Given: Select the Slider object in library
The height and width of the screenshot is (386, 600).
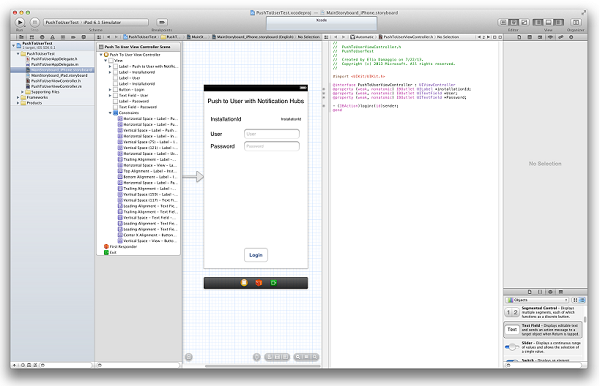Looking at the screenshot, I should pos(544,347).
